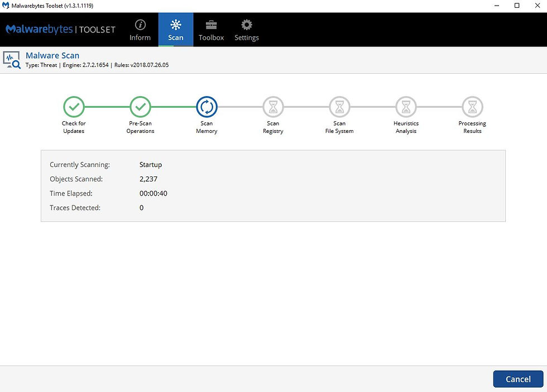Open the Inform tab
Viewport: 547px width, 392px height.
click(140, 30)
